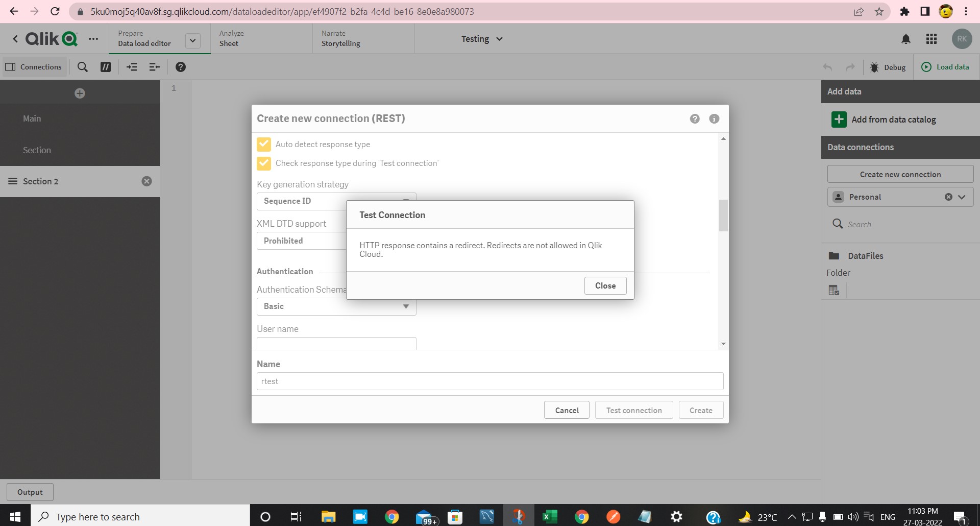Click the outdent code icon
The height and width of the screenshot is (526, 980).
(x=154, y=67)
